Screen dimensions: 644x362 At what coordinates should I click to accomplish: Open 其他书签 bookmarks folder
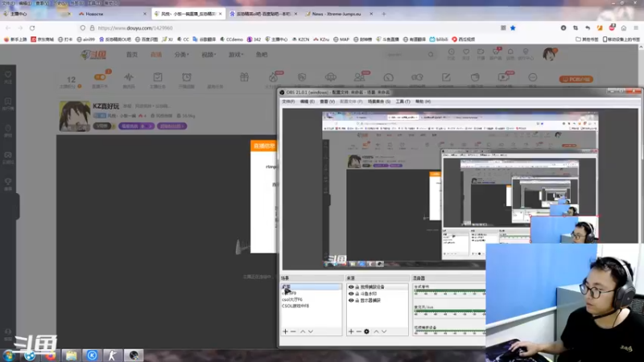588,39
